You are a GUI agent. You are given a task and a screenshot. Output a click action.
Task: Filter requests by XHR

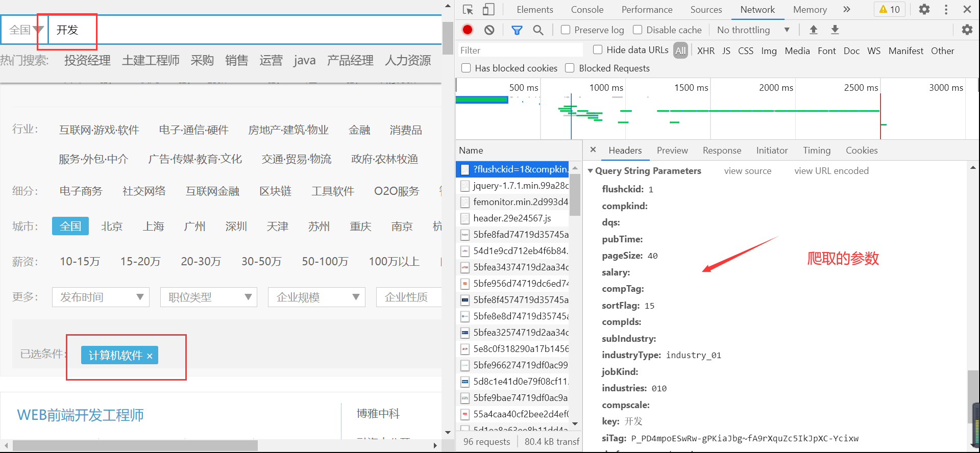pos(706,51)
